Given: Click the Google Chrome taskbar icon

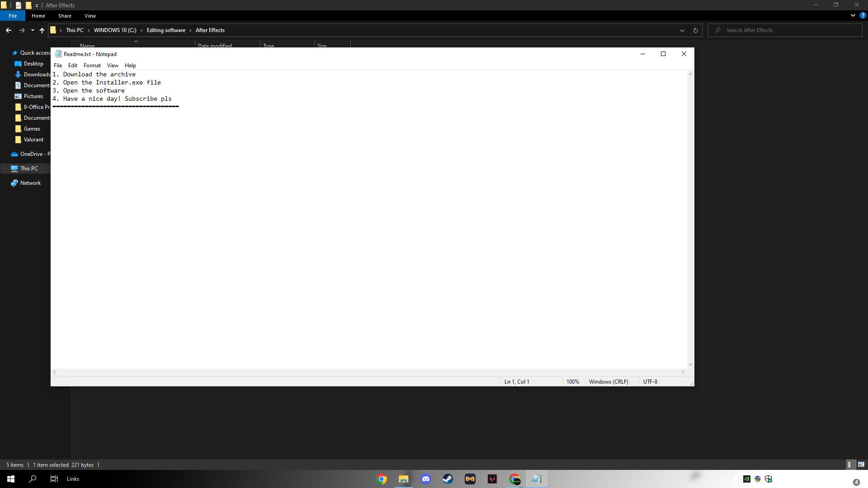Looking at the screenshot, I should (x=382, y=479).
